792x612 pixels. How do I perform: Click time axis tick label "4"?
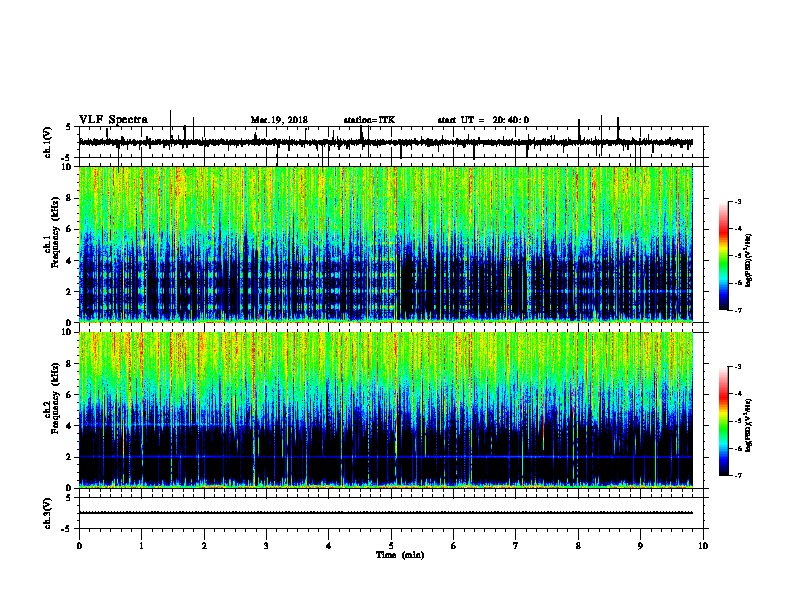coord(329,546)
